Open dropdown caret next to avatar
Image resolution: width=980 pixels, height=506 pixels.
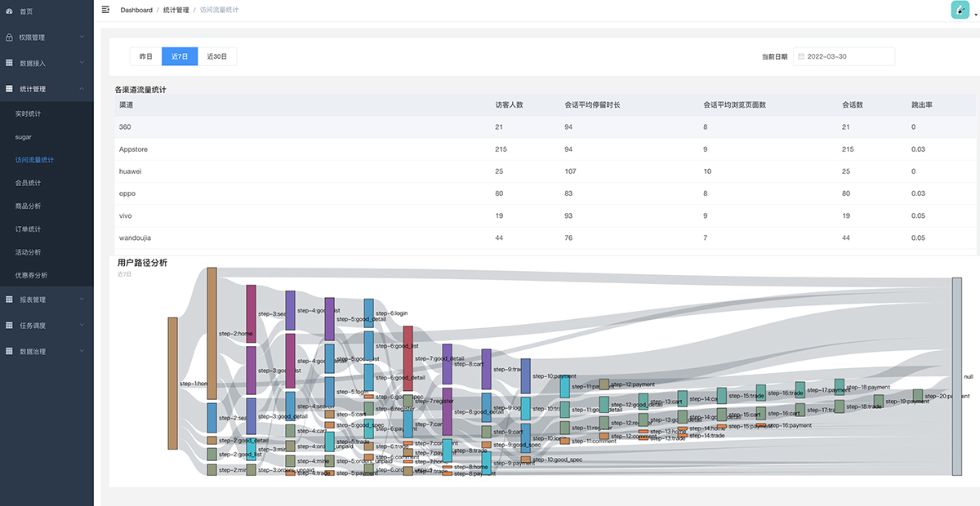pos(974,16)
